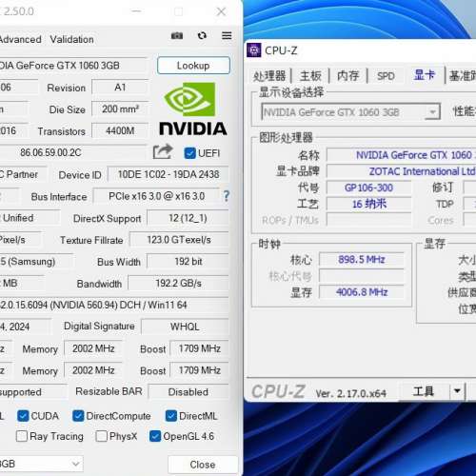Click the Lookup button

(x=193, y=66)
